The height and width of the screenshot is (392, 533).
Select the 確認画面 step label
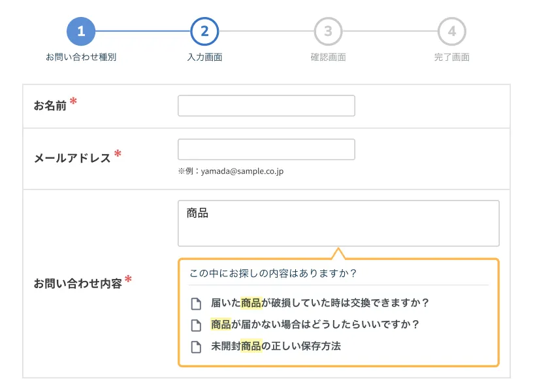tap(328, 57)
